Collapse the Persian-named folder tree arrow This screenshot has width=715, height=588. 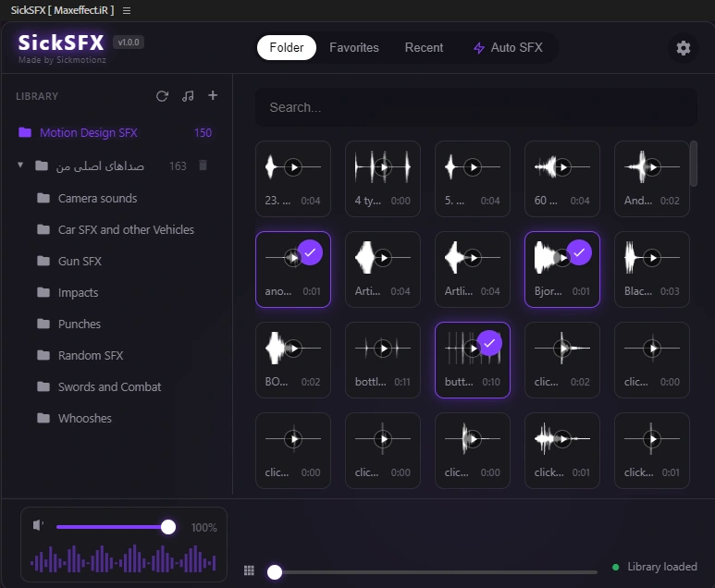point(20,165)
